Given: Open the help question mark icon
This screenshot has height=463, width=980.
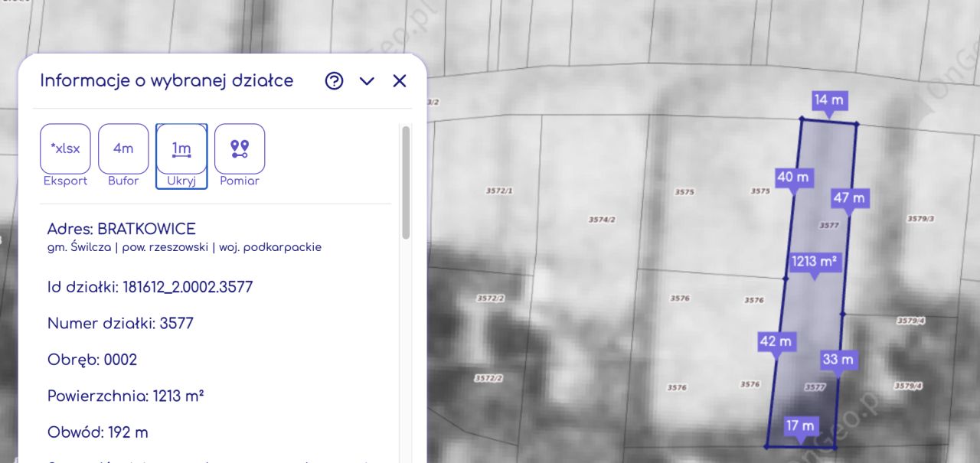Looking at the screenshot, I should pos(334,81).
